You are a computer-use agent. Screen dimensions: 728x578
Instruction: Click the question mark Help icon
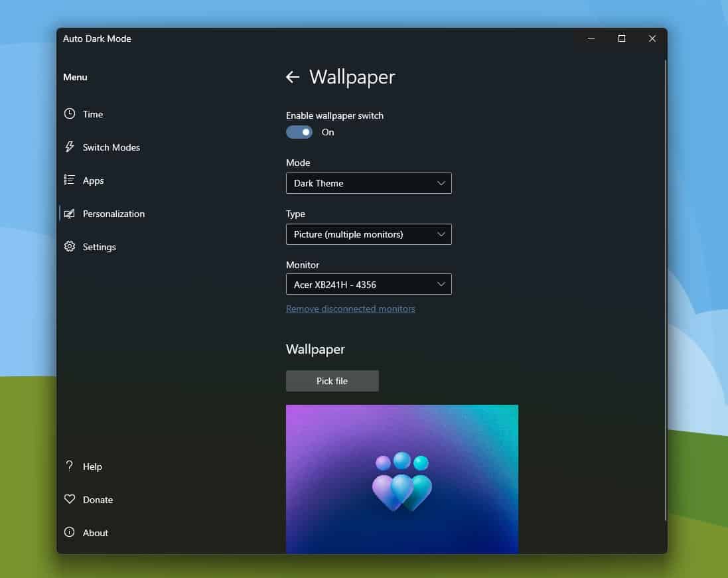(70, 466)
